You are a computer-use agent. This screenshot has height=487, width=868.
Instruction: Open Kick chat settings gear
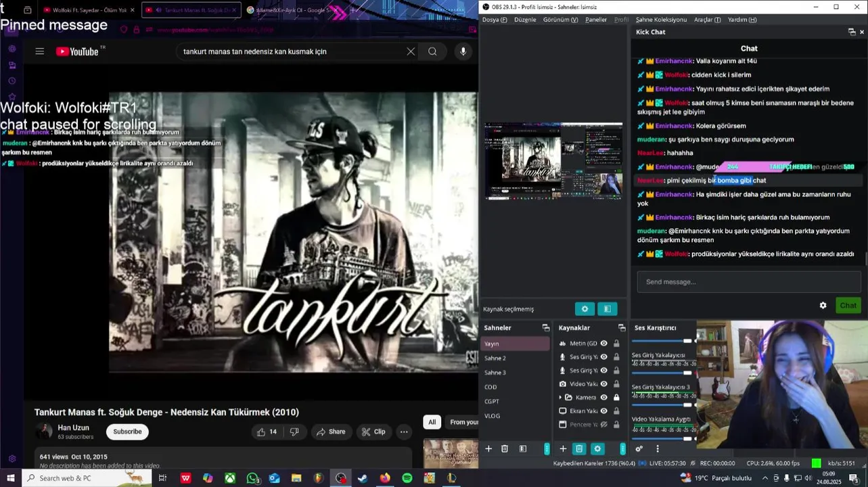coord(823,305)
